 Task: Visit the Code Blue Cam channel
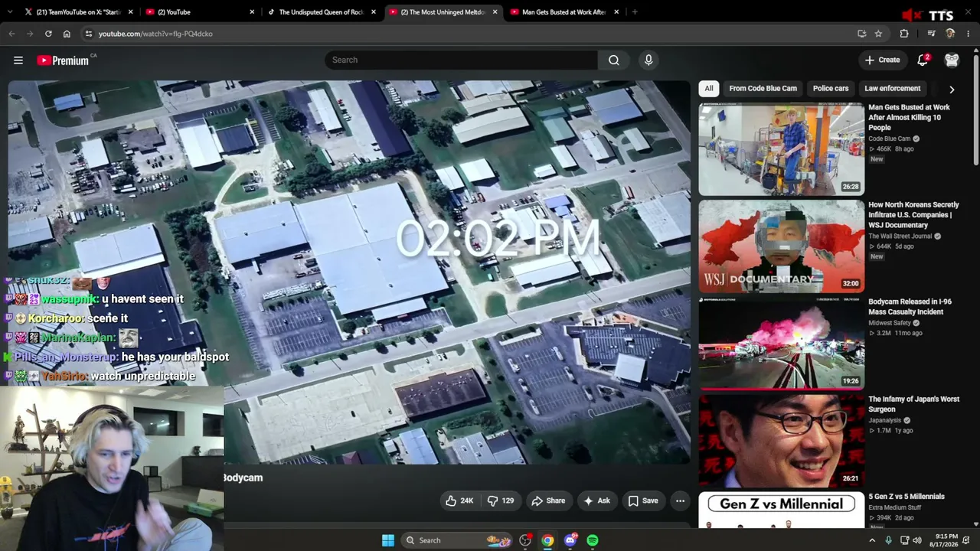pyautogui.click(x=890, y=139)
